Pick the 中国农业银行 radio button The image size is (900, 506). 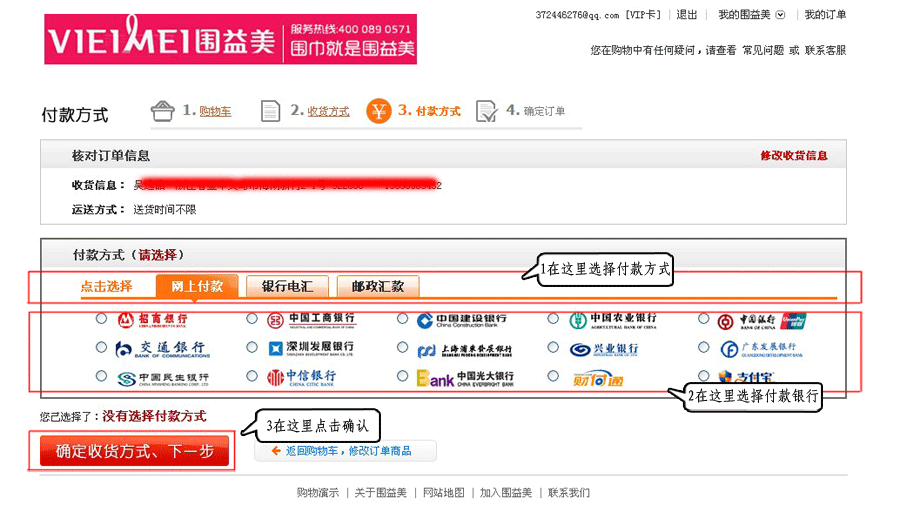tap(553, 318)
